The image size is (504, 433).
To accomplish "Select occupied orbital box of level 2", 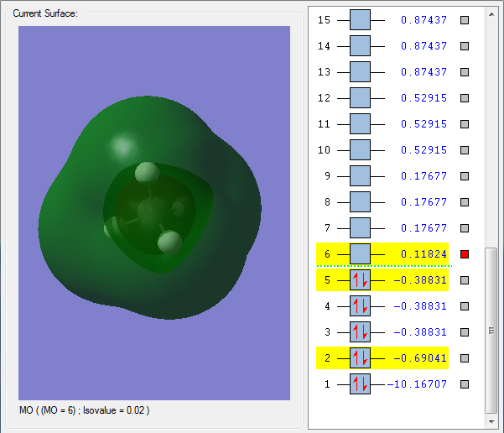I will click(x=360, y=358).
